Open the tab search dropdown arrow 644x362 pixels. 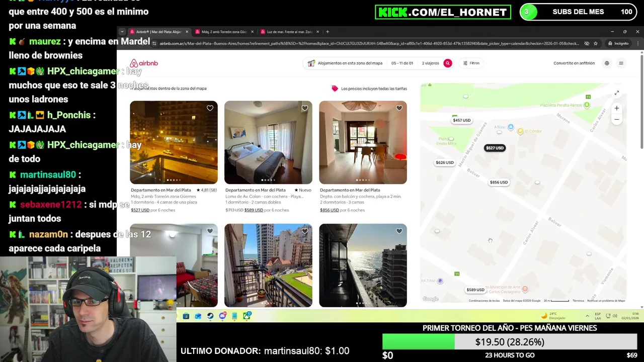point(122,32)
